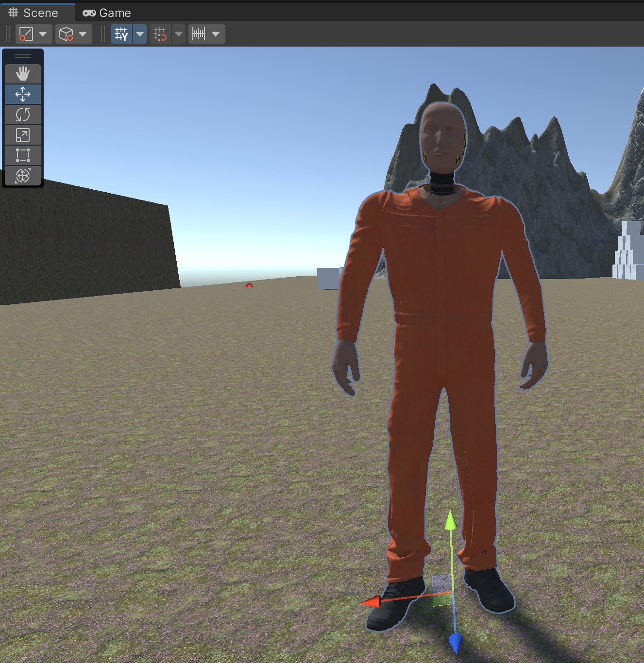The image size is (644, 663).
Task: Open the snap increment settings dropdown
Action: [x=206, y=34]
